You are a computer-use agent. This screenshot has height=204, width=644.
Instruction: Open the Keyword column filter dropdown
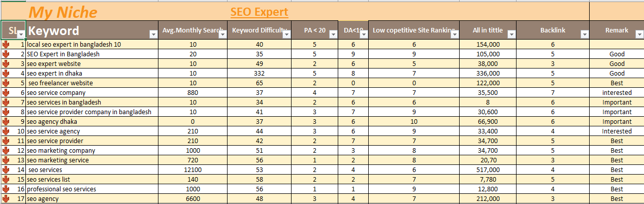point(153,34)
